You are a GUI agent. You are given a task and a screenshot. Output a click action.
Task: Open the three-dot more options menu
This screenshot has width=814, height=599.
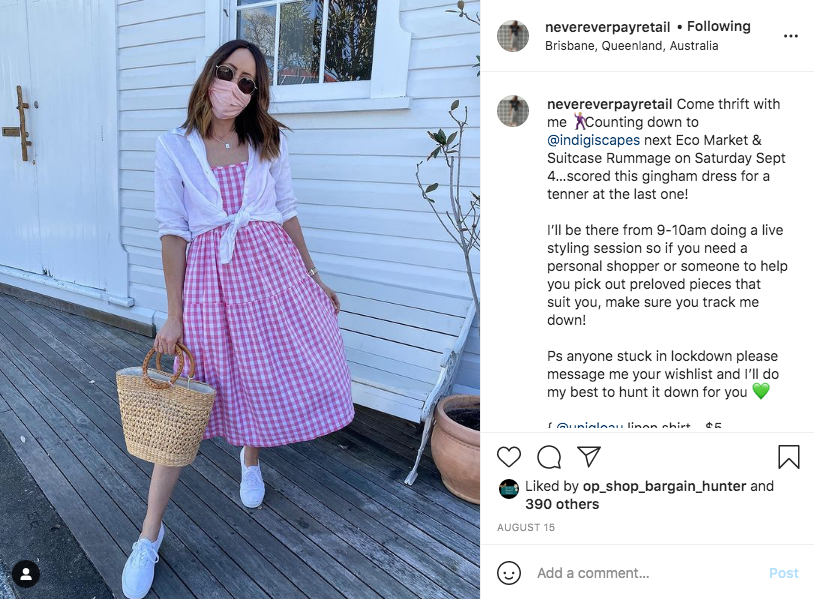[791, 36]
